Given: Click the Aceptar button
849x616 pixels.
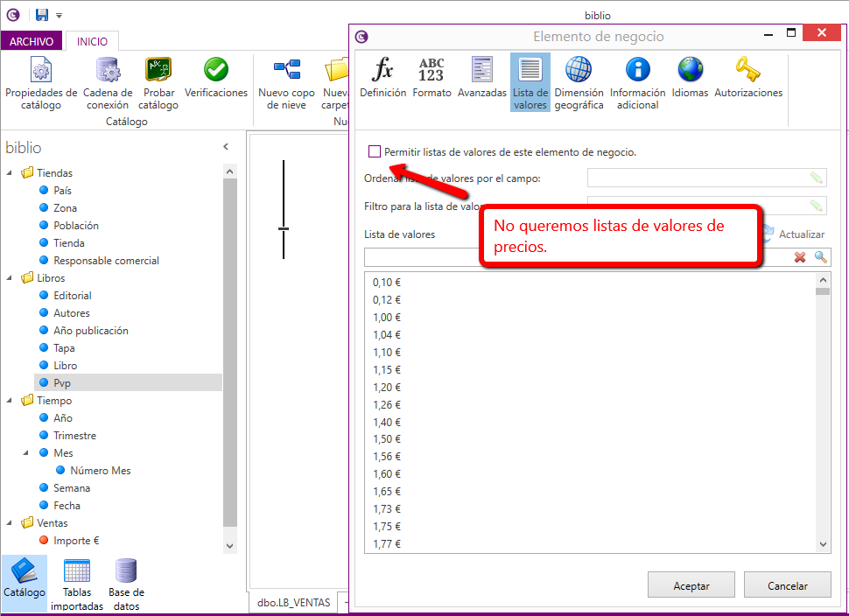Looking at the screenshot, I should pos(691,585).
